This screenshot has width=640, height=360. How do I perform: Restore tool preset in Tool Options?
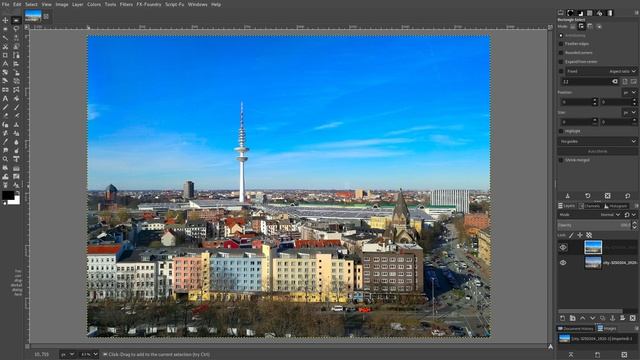(588, 196)
